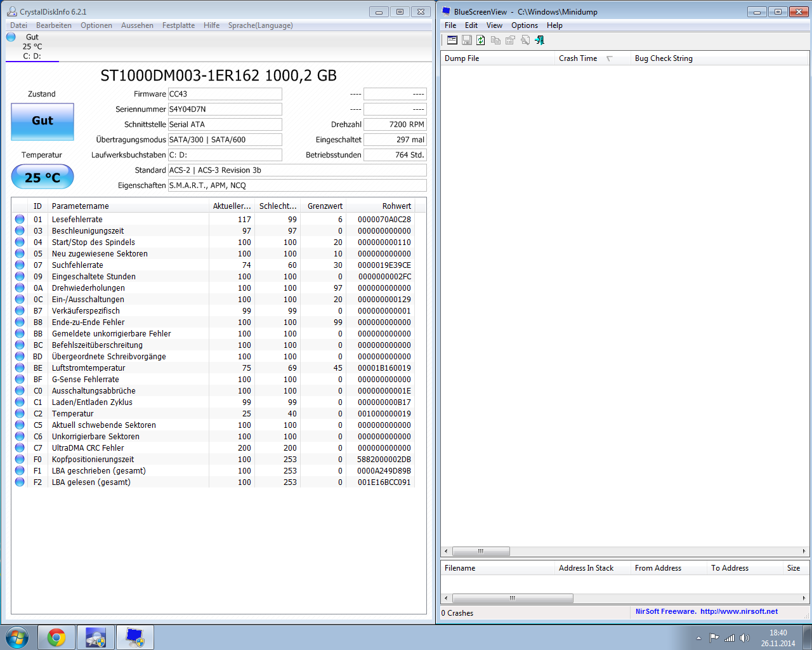Click the status orb of the Suchfehlerrate row
The height and width of the screenshot is (650, 812).
20,265
